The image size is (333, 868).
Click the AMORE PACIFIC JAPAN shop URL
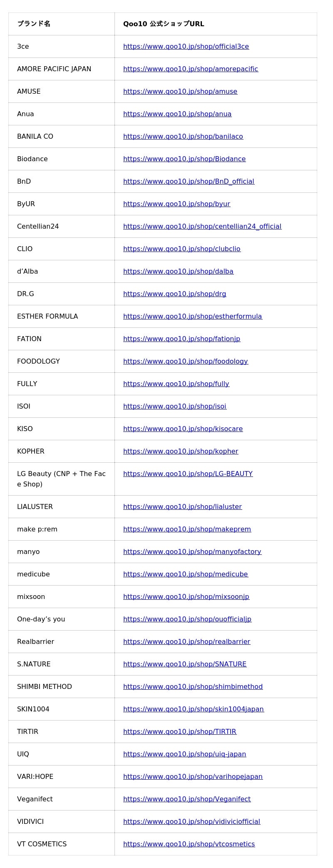click(190, 69)
